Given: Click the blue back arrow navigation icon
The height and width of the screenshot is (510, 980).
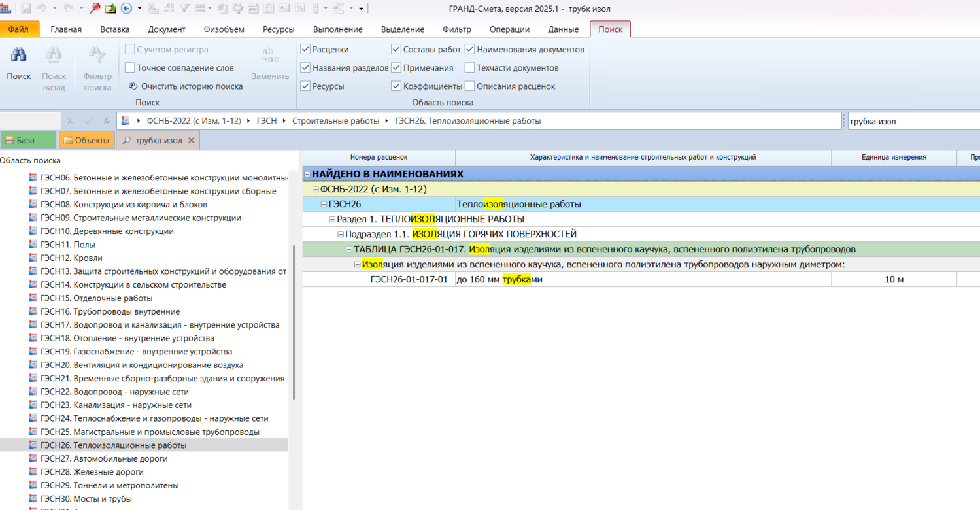Looking at the screenshot, I should click(x=127, y=8).
